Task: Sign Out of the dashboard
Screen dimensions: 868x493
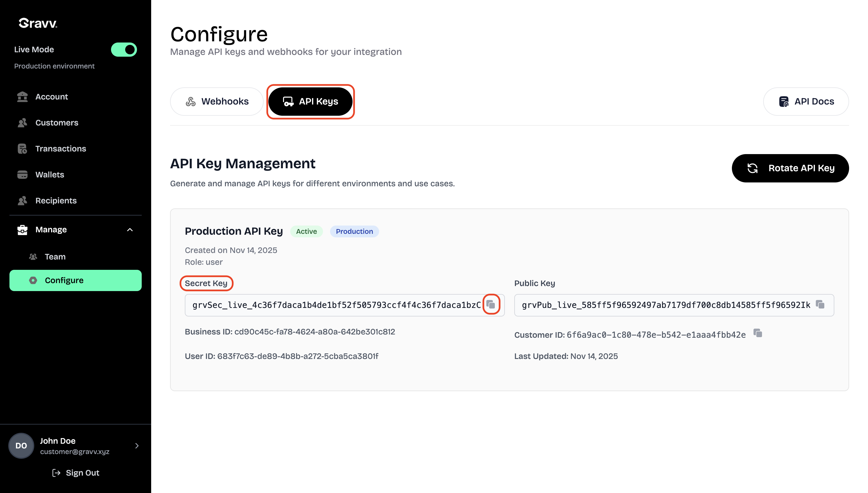Action: tap(76, 473)
